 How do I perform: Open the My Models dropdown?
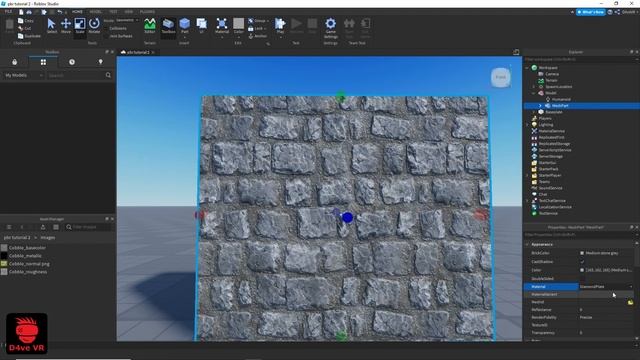tap(24, 76)
